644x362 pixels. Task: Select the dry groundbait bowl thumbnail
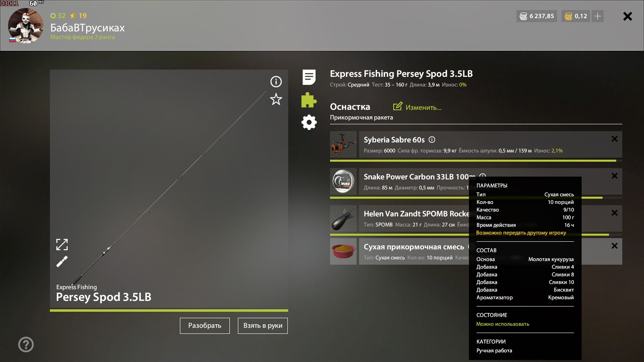[x=343, y=251]
